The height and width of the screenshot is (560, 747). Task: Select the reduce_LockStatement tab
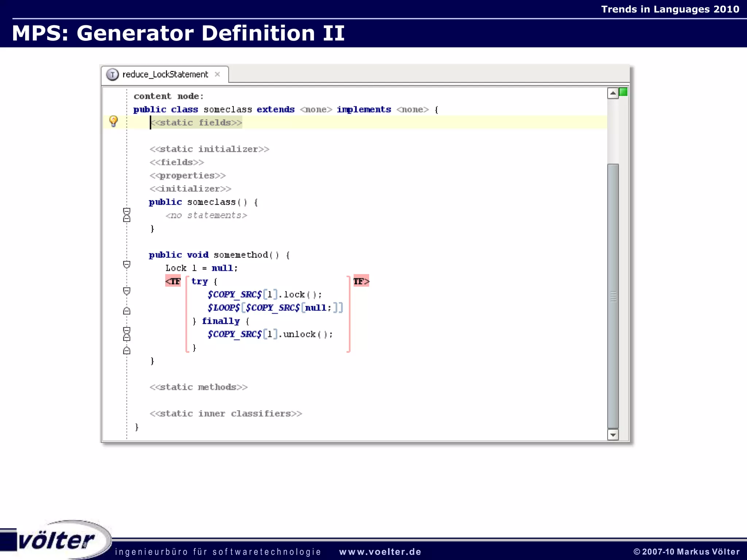[x=165, y=75]
